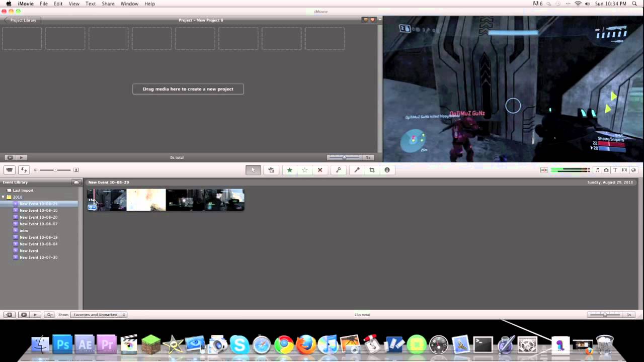This screenshot has width=644, height=362.
Task: Open the Edit menu
Action: (58, 4)
